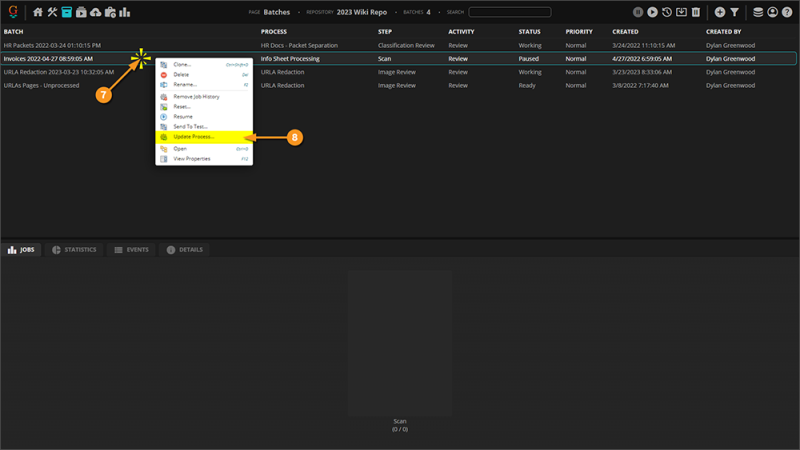The width and height of the screenshot is (800, 450).
Task: Sort by the BATCH column header
Action: tap(14, 32)
